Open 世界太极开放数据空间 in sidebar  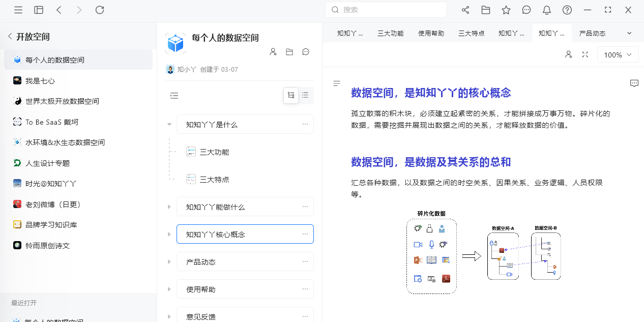coord(62,101)
